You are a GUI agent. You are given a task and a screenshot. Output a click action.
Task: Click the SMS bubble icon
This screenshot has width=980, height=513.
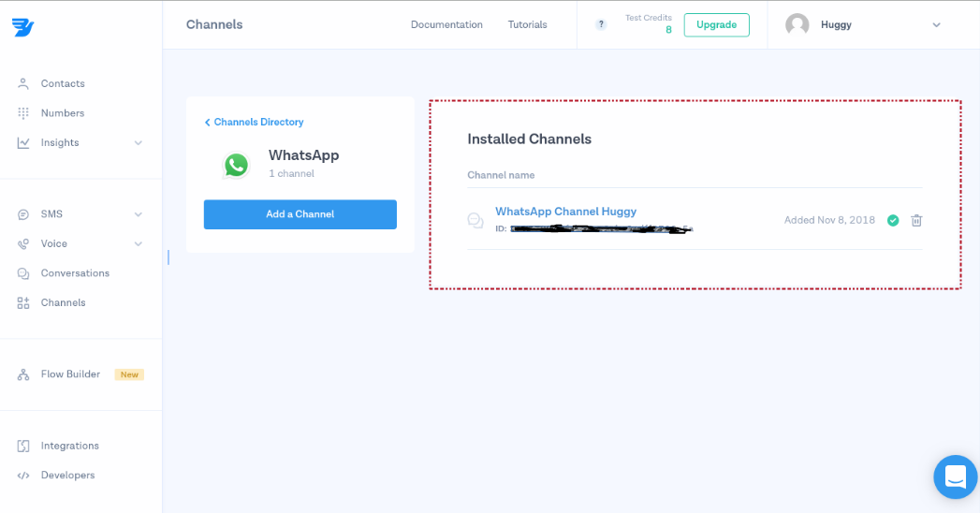(23, 214)
